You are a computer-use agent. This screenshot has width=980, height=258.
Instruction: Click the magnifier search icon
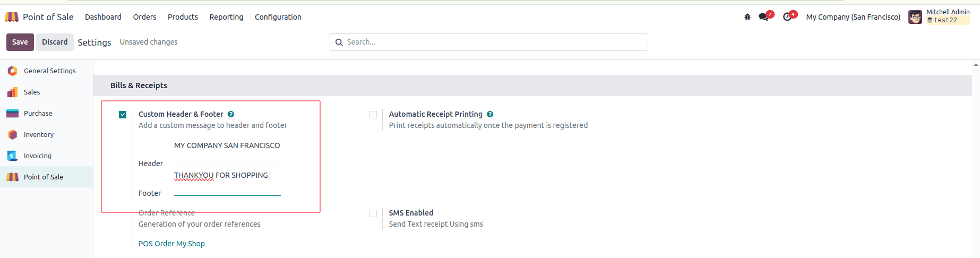point(339,42)
